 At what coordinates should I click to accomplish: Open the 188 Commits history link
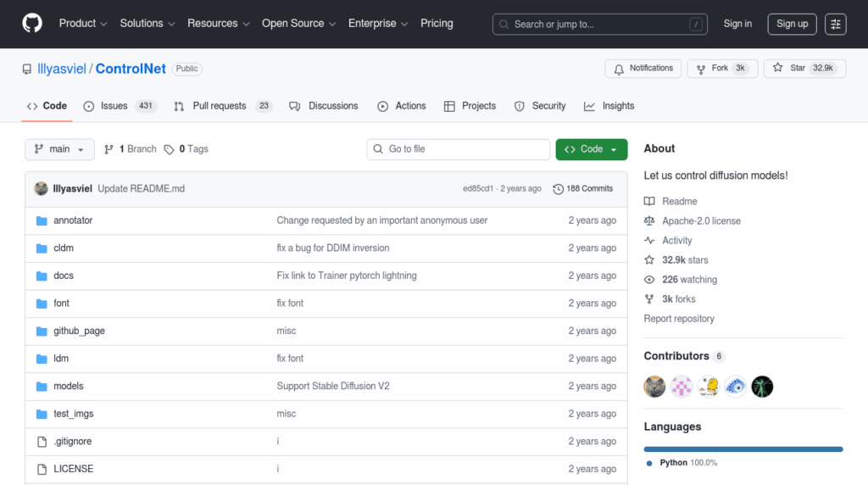pos(583,189)
